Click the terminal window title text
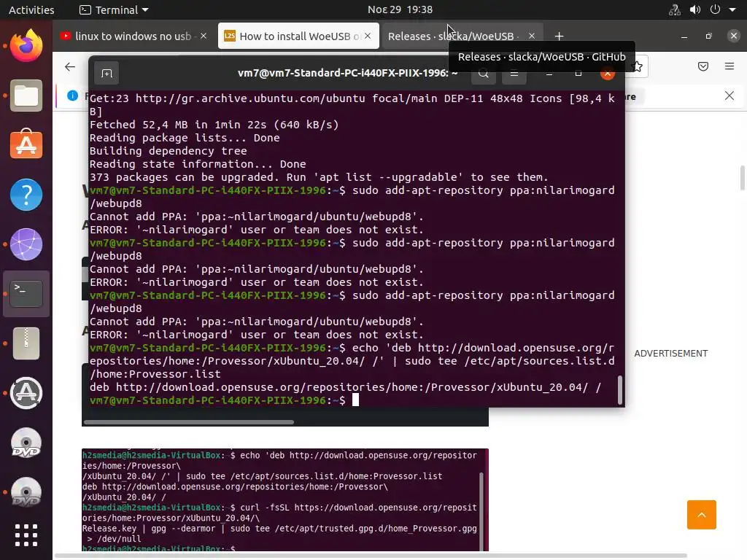Viewport: 747px width, 560px height. click(347, 73)
